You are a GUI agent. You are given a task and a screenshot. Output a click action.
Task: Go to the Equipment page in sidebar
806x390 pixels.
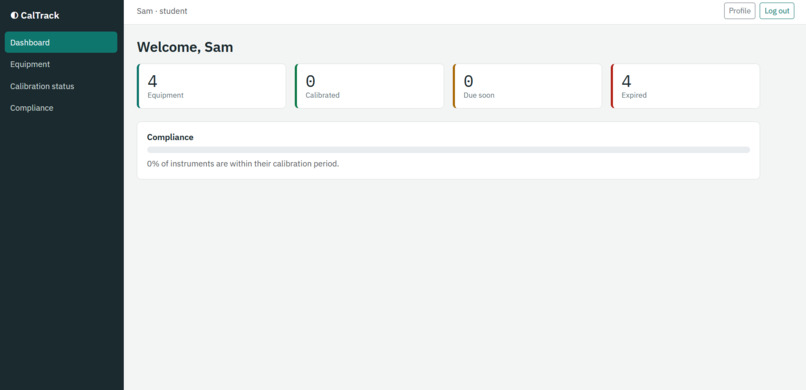click(61, 64)
